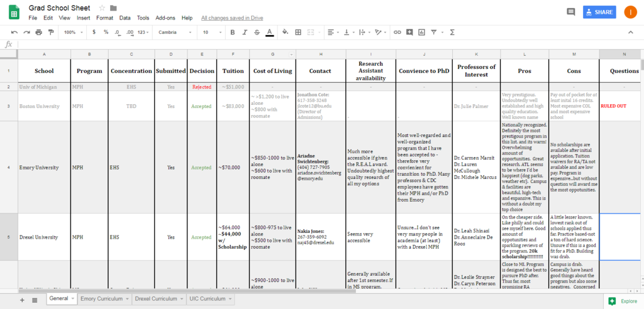The image size is (644, 309).
Task: Expand the 100% zoom dropdown
Action: click(x=73, y=32)
